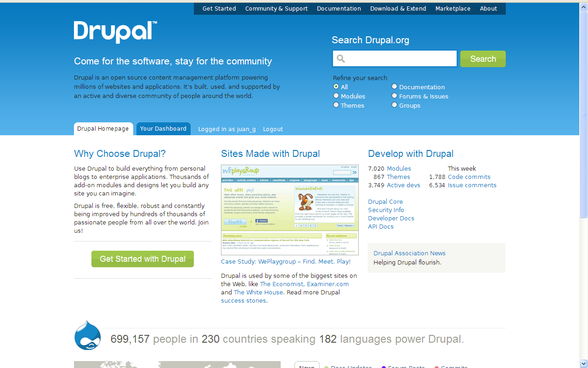This screenshot has height=368, width=588.
Task: Refine the search to Forums & Issues
Action: click(x=395, y=96)
